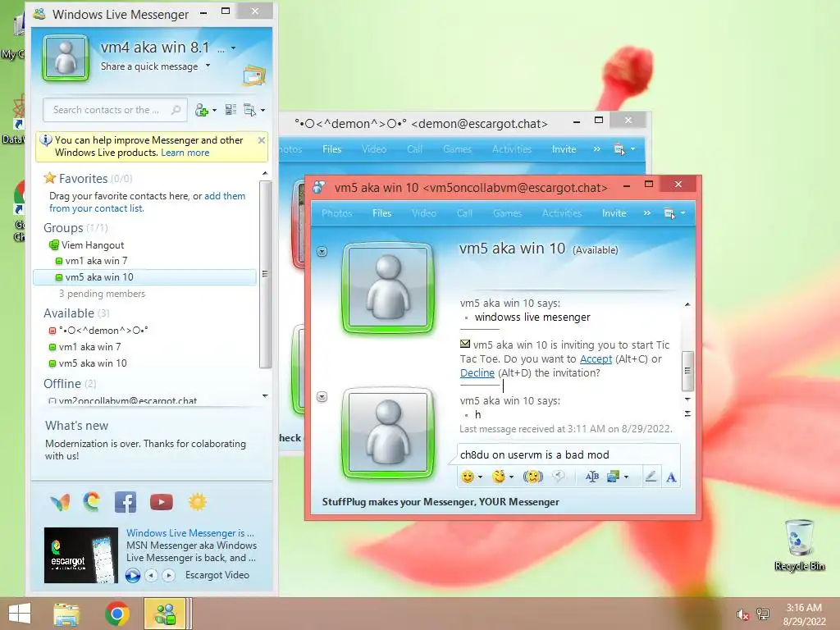Click Photos in the vm5 chat window
The image size is (840, 630).
coord(337,213)
